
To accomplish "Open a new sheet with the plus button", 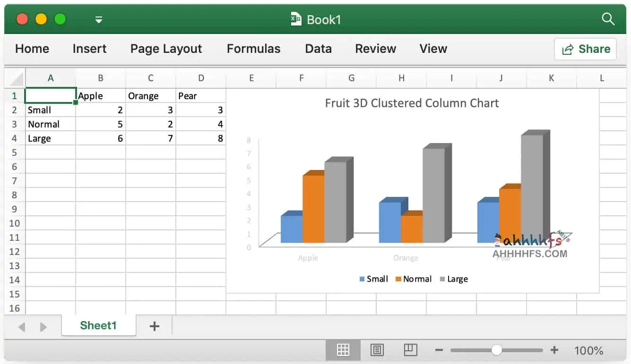I will (x=153, y=325).
